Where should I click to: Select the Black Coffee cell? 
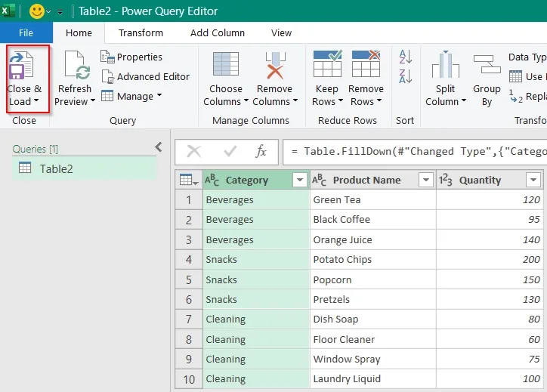[373, 219]
